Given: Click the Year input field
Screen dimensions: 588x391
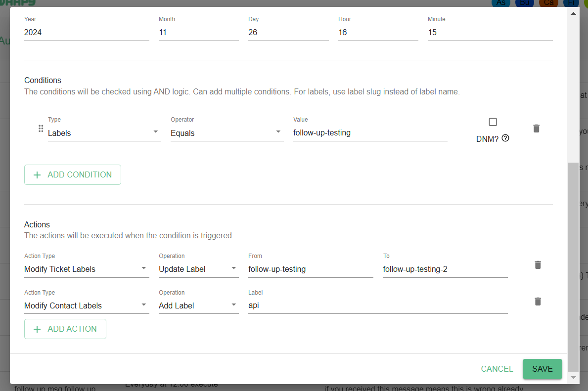Looking at the screenshot, I should pos(87,32).
